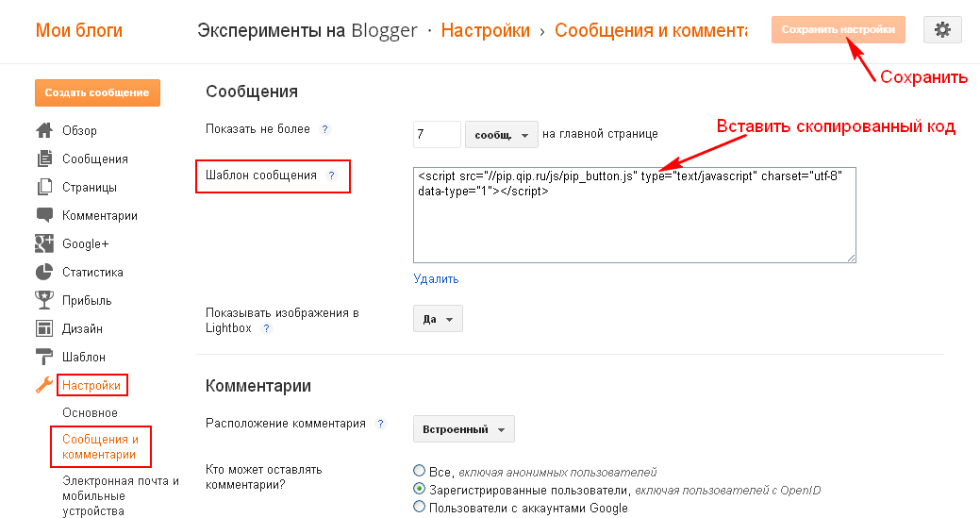
Task: Open 'Основное' settings subsection
Action: click(90, 412)
